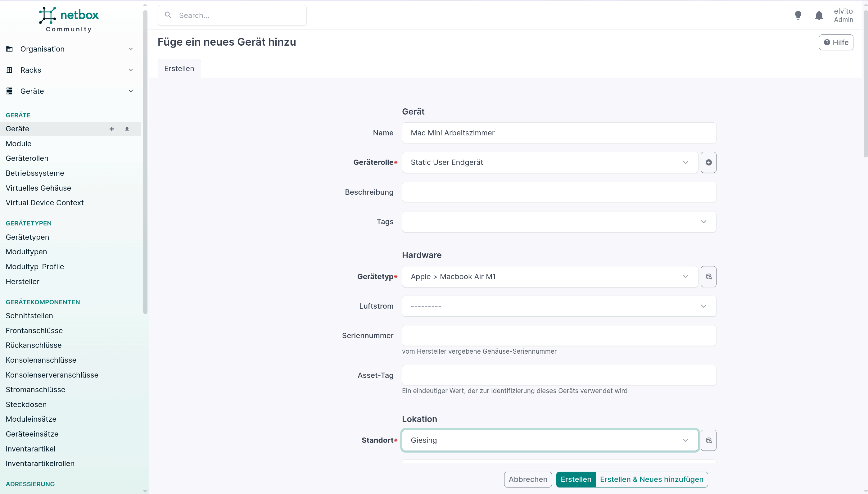Open the Geräterolle dropdown
The height and width of the screenshot is (494, 868).
click(550, 162)
